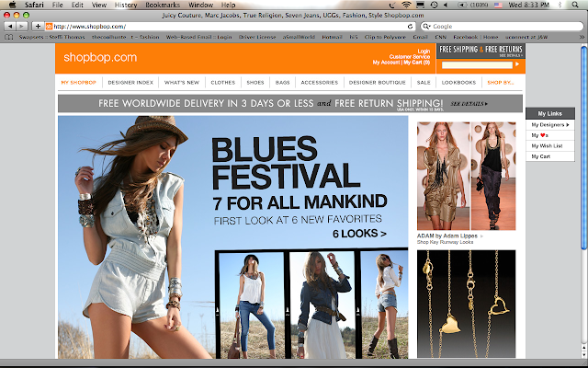Open the File menu
The height and width of the screenshot is (368, 588).
[x=57, y=5]
